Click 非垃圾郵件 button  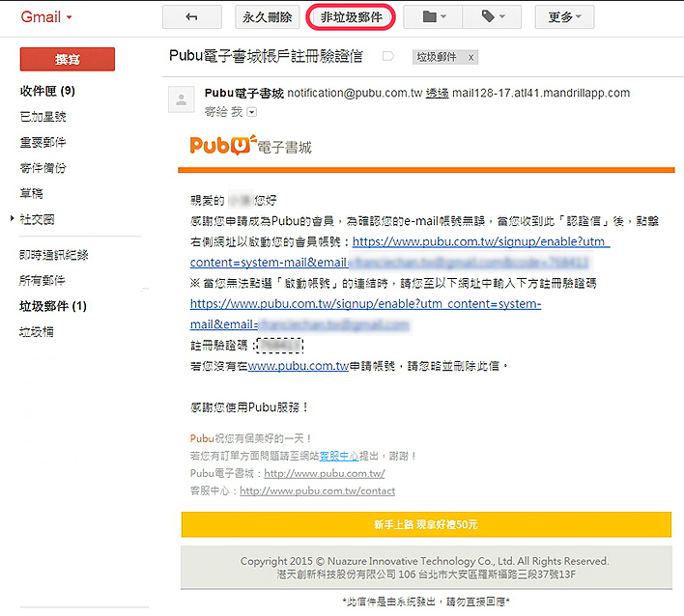351,17
